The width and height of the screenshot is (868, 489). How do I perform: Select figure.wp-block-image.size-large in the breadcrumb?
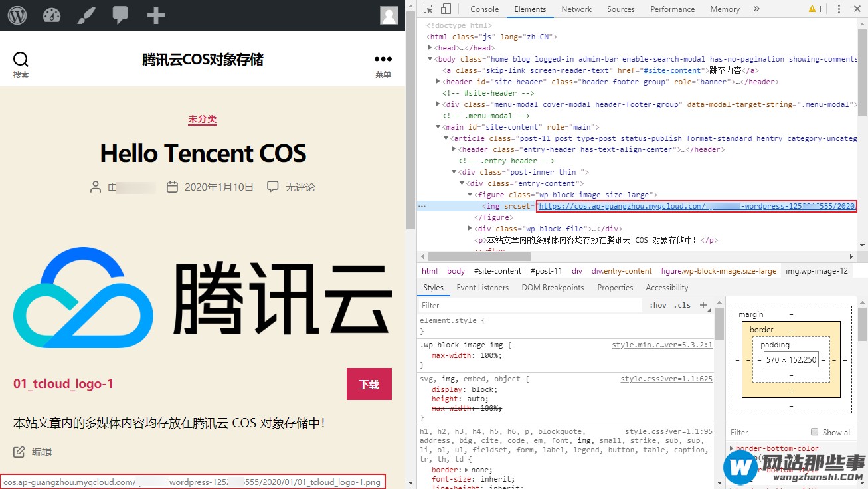coord(719,271)
